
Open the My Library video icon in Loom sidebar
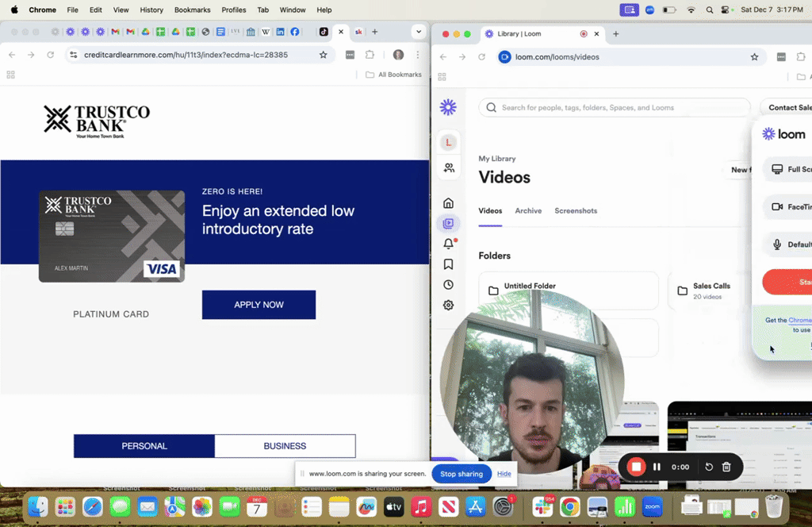tap(449, 223)
